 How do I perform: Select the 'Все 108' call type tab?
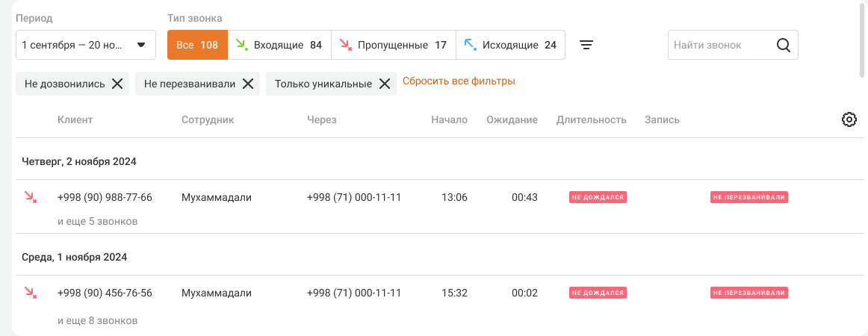(197, 45)
